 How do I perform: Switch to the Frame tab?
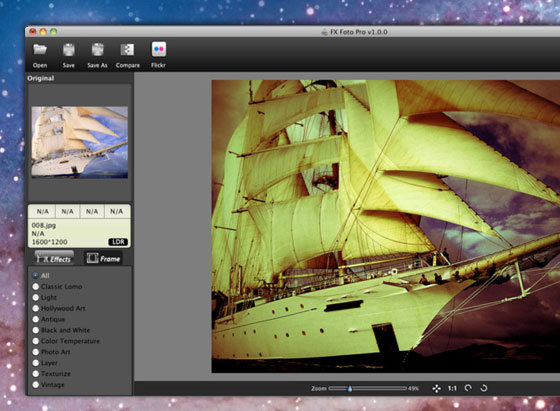pos(103,258)
